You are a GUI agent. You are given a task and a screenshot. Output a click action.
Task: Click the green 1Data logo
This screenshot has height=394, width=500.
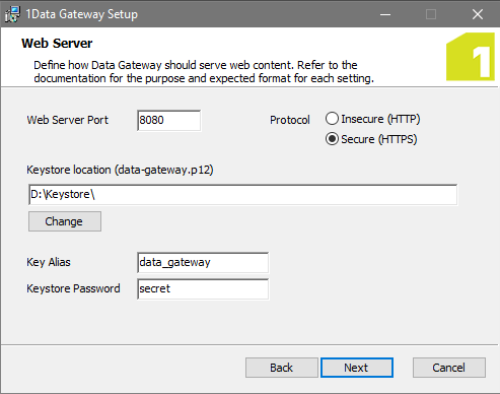click(470, 57)
